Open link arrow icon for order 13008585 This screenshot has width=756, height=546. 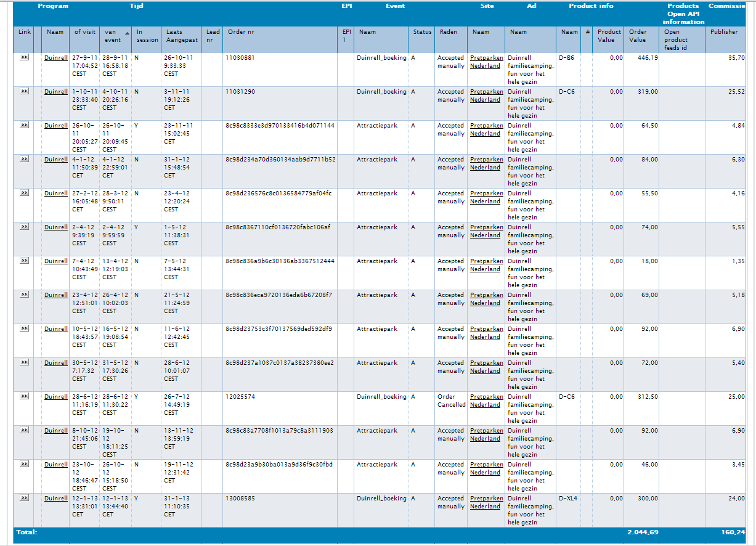click(x=24, y=498)
